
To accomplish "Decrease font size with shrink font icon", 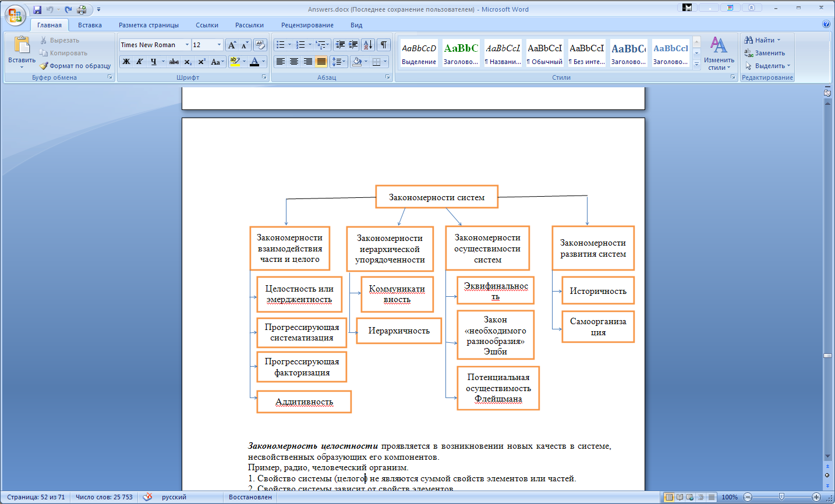I will [245, 45].
